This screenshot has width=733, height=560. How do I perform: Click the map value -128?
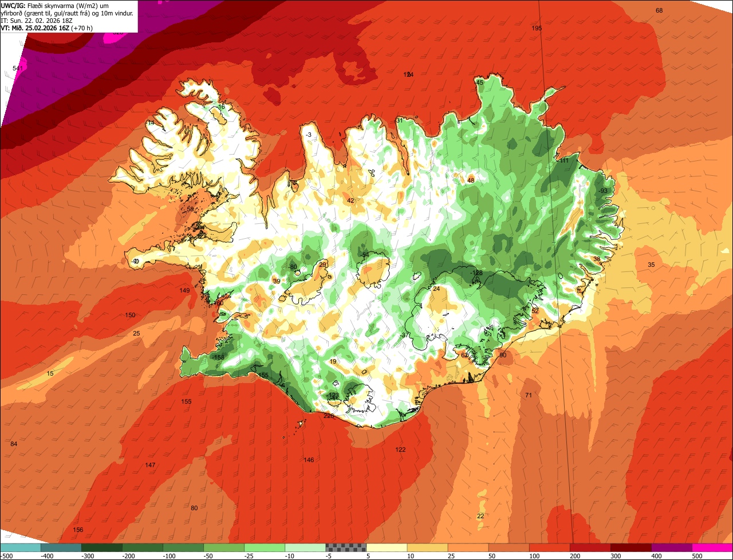476,273
